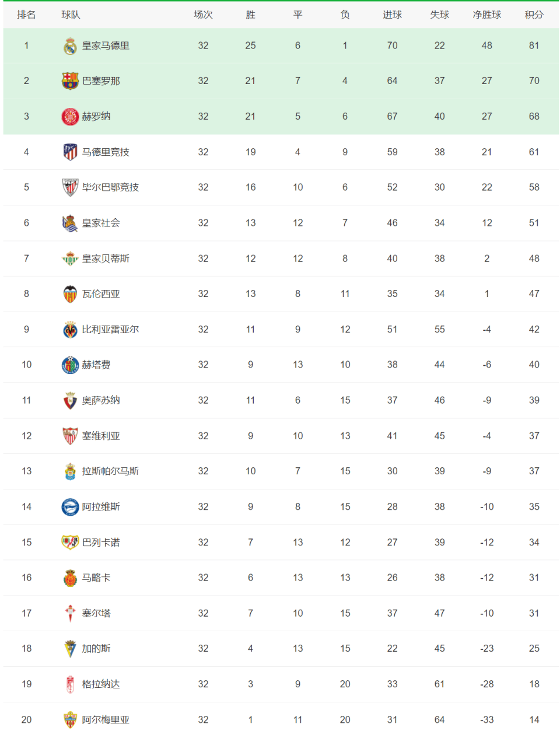
Task: Click the Getafe club crest
Action: tap(70, 365)
